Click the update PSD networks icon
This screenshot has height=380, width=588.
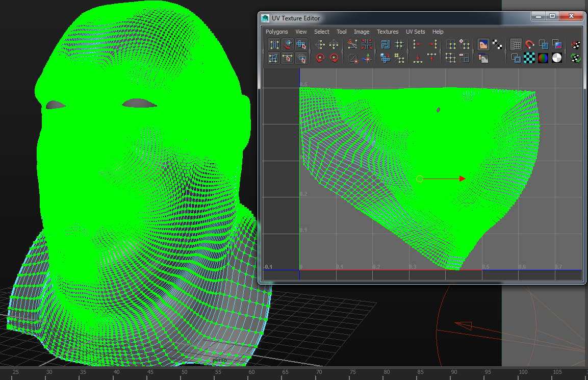click(576, 58)
